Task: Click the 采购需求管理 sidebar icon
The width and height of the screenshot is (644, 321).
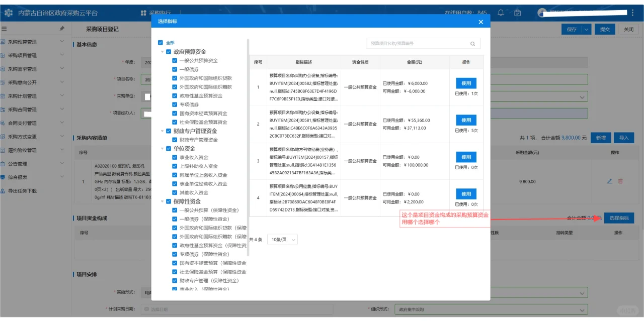Action: [3, 69]
